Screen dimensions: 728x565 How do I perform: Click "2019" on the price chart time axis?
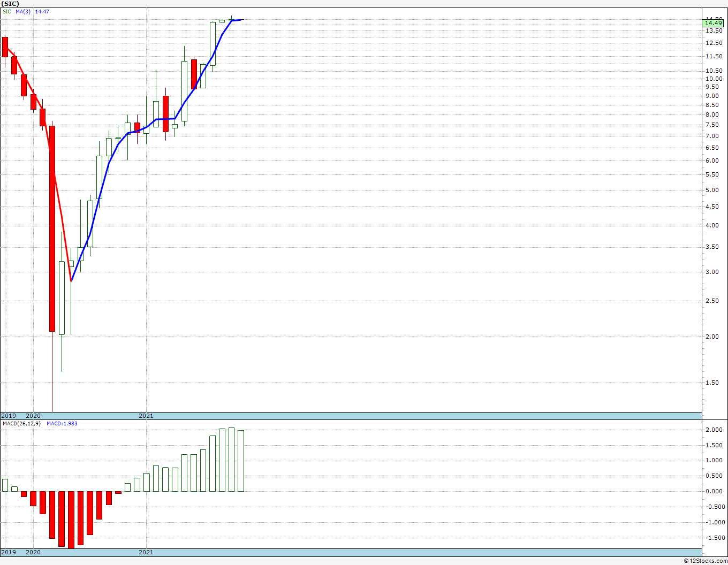point(9,416)
